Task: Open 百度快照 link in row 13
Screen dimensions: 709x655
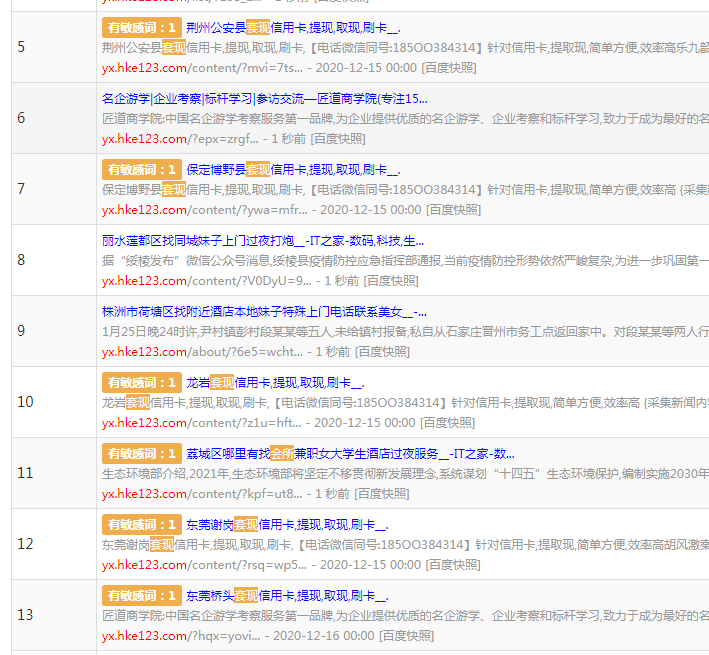Action: (406, 636)
